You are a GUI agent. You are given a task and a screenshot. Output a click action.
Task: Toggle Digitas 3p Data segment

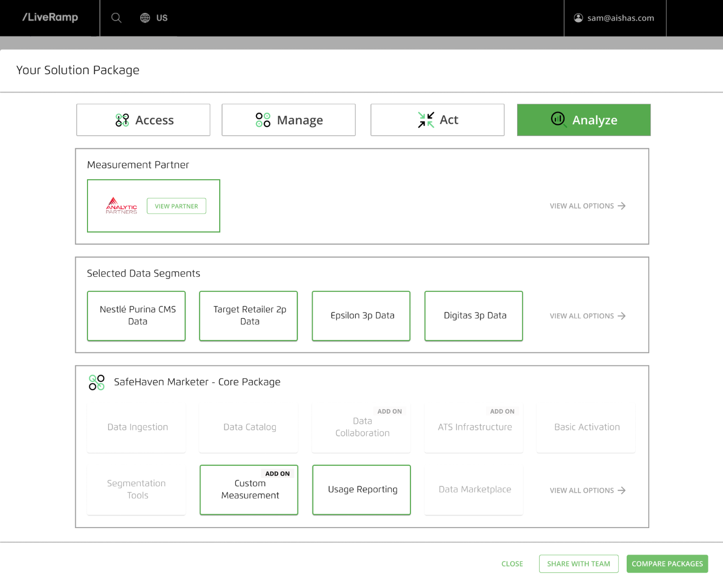(474, 316)
